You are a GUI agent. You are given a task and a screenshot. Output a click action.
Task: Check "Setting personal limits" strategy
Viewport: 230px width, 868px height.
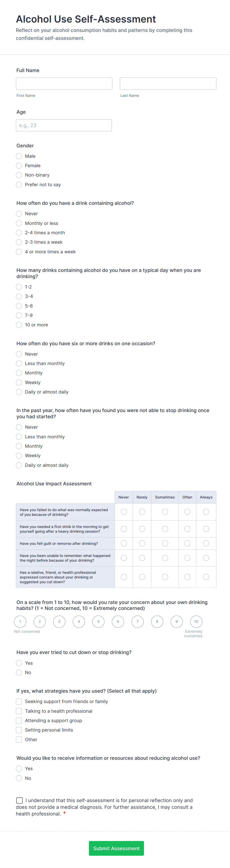click(19, 730)
